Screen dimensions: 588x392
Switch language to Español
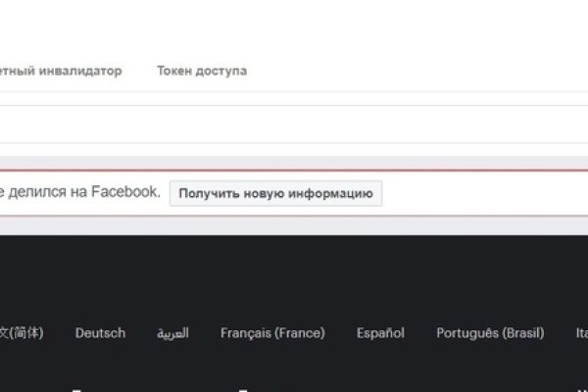point(380,333)
